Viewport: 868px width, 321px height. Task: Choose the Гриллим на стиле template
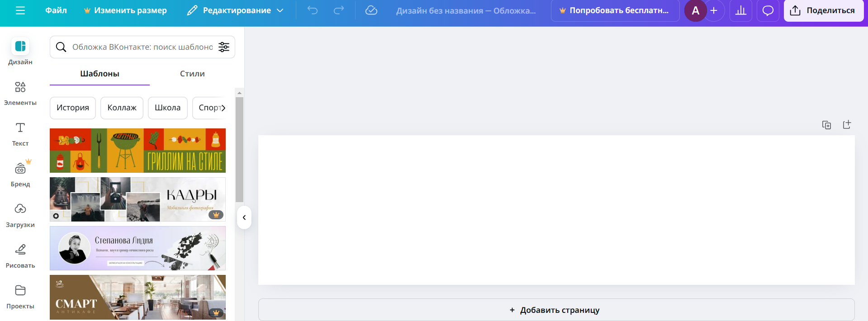pyautogui.click(x=138, y=151)
